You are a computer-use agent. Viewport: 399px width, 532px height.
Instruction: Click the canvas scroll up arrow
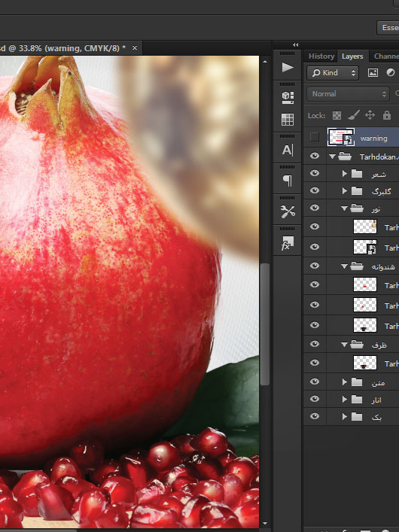coord(265,62)
